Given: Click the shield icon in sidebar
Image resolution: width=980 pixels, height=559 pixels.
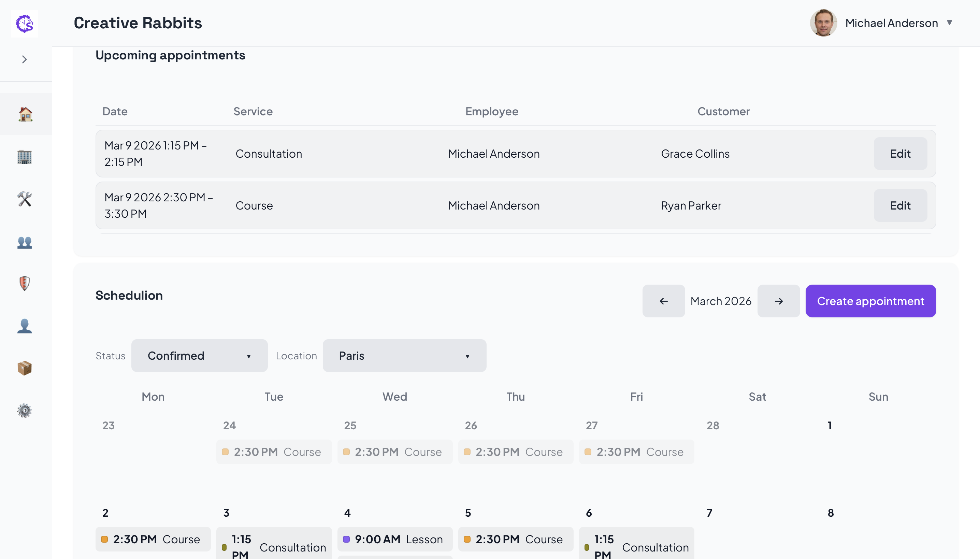Looking at the screenshot, I should (x=25, y=283).
